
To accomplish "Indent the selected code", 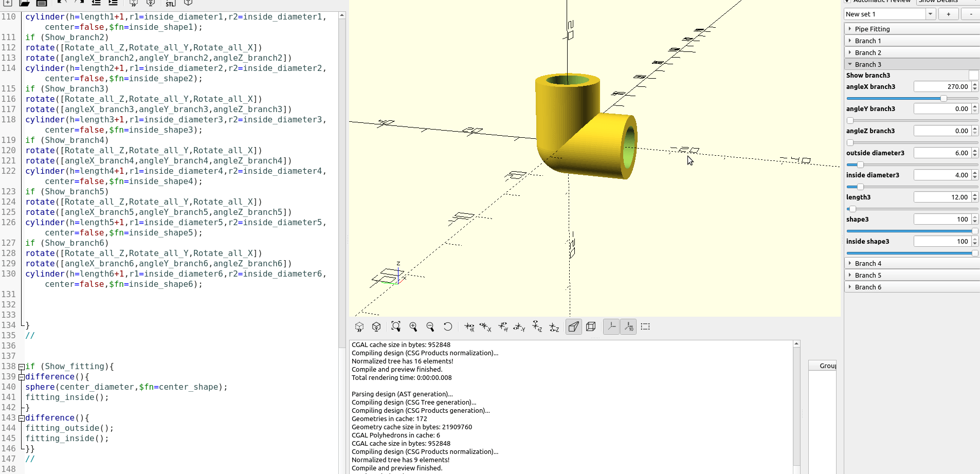I will (113, 3).
